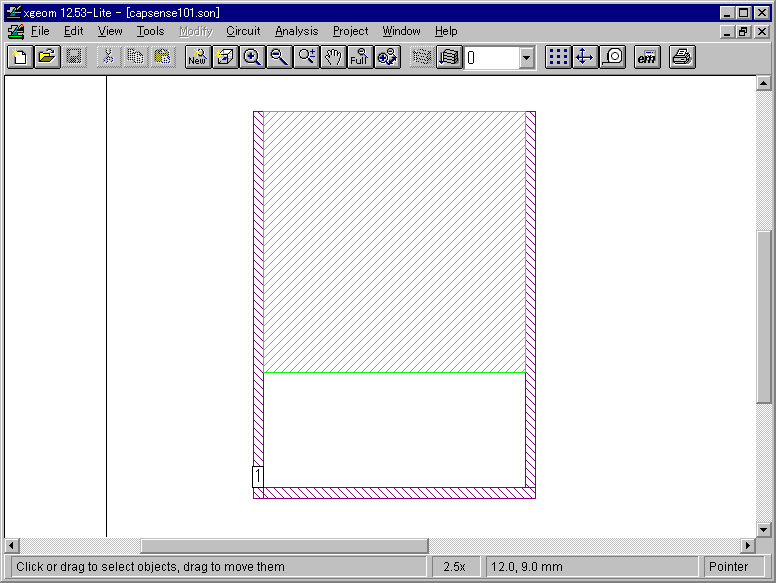The height and width of the screenshot is (583, 776).
Task: Toggle the grid dots display icon
Action: [x=558, y=57]
